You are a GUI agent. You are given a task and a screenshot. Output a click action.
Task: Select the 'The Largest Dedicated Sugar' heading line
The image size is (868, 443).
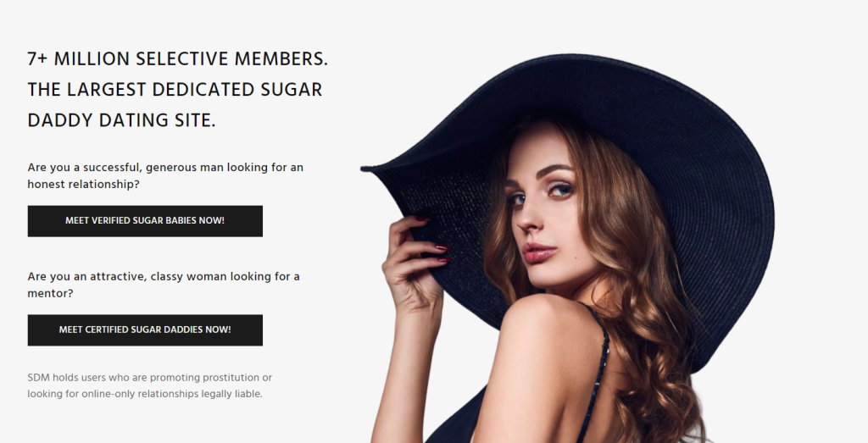pos(175,90)
